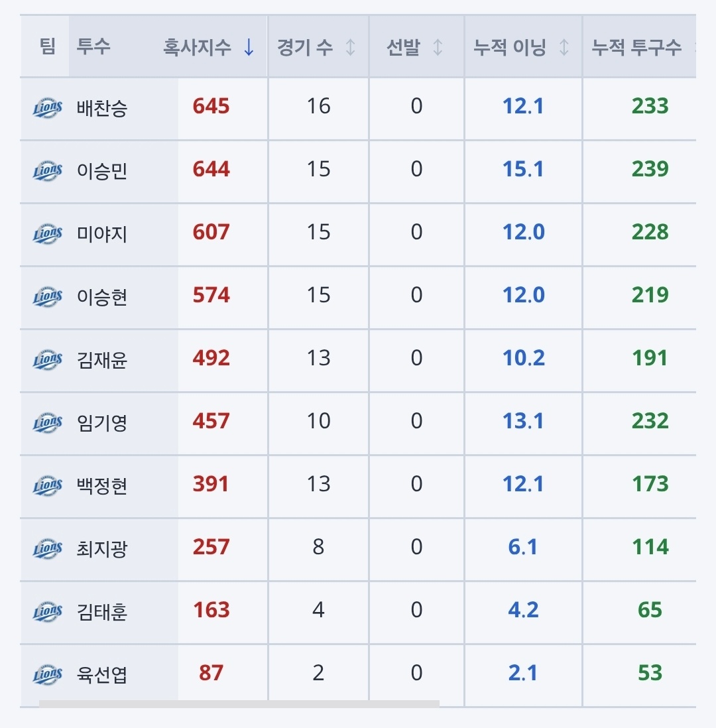Click 누적 투구수 value 233
Image resolution: width=716 pixels, height=728 pixels.
tap(650, 106)
